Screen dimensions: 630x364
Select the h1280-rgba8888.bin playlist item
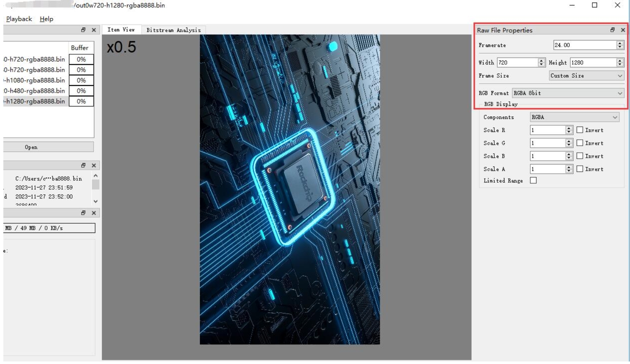click(x=35, y=101)
